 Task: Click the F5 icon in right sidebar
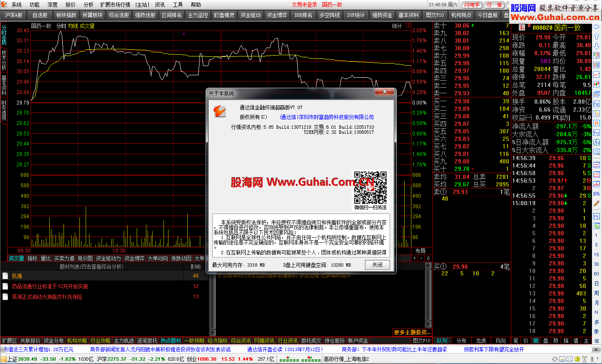[x=597, y=216]
